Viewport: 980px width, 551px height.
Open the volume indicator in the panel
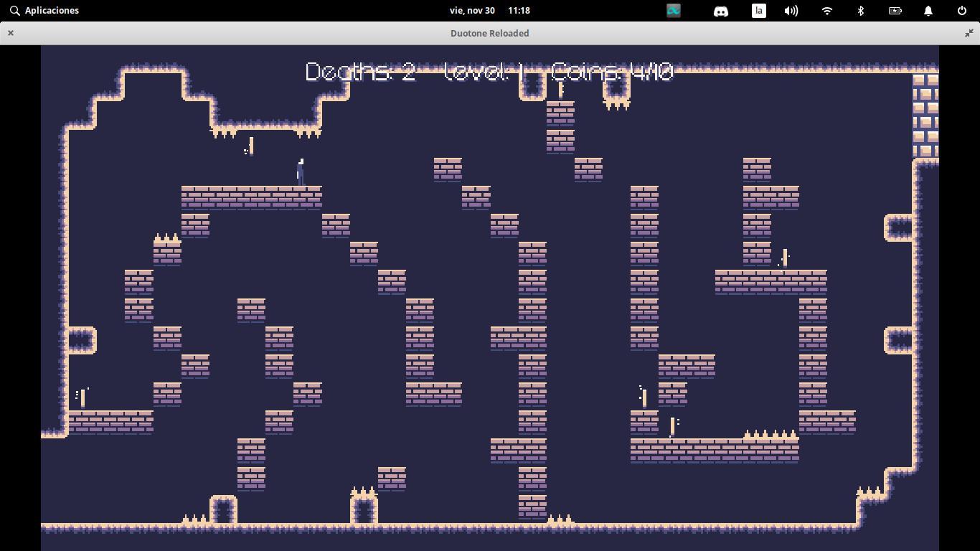pos(791,11)
